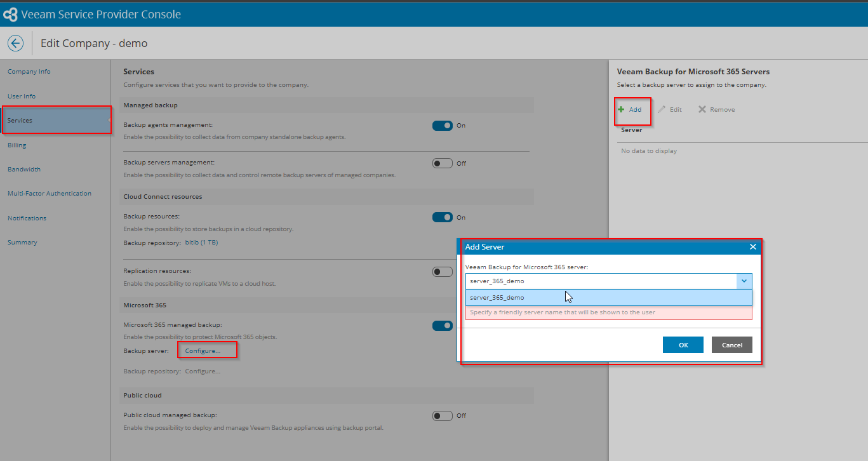
Task: Click the friendly server name field
Action: [608, 312]
